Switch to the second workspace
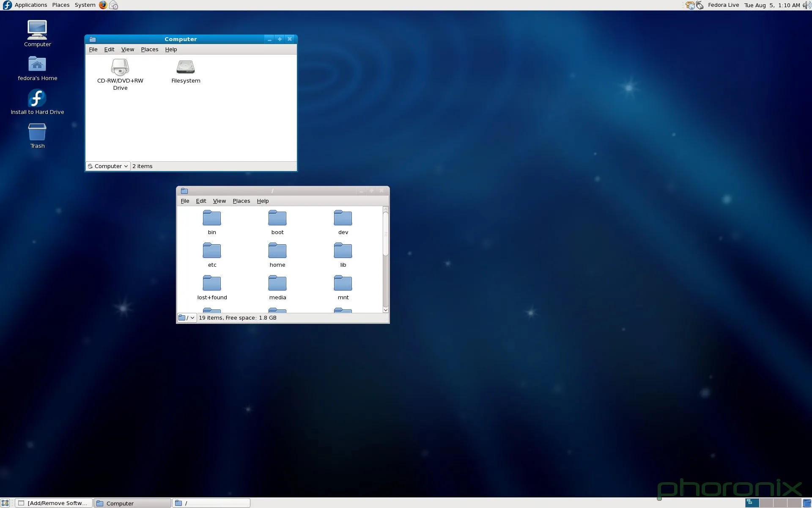 tap(766, 503)
